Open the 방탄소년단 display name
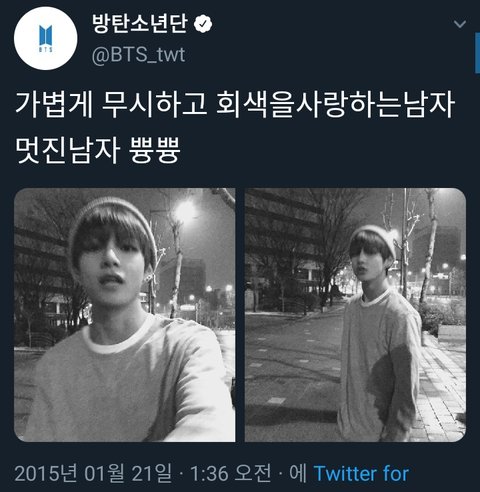 coord(139,24)
